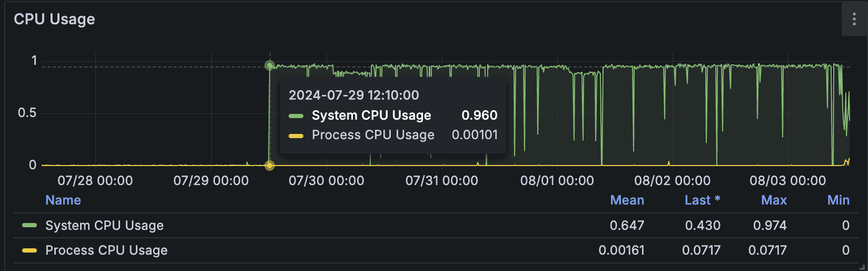
Task: Sort legend by the Min column
Action: pyautogui.click(x=838, y=200)
